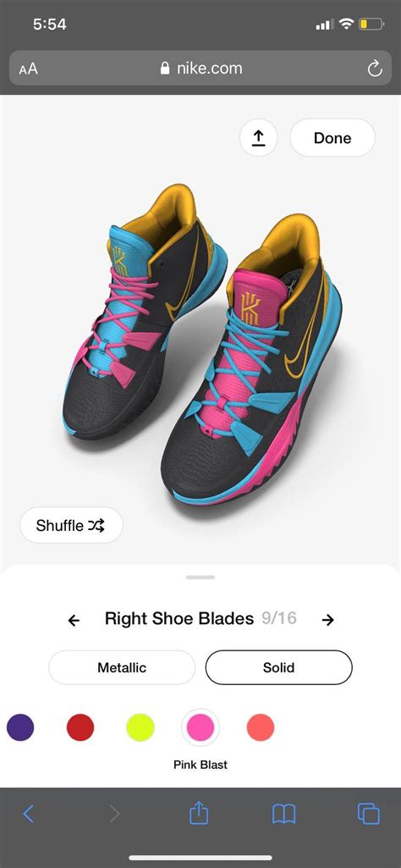This screenshot has height=868, width=401.
Task: Go to the previous customization step arrow
Action: (x=74, y=620)
